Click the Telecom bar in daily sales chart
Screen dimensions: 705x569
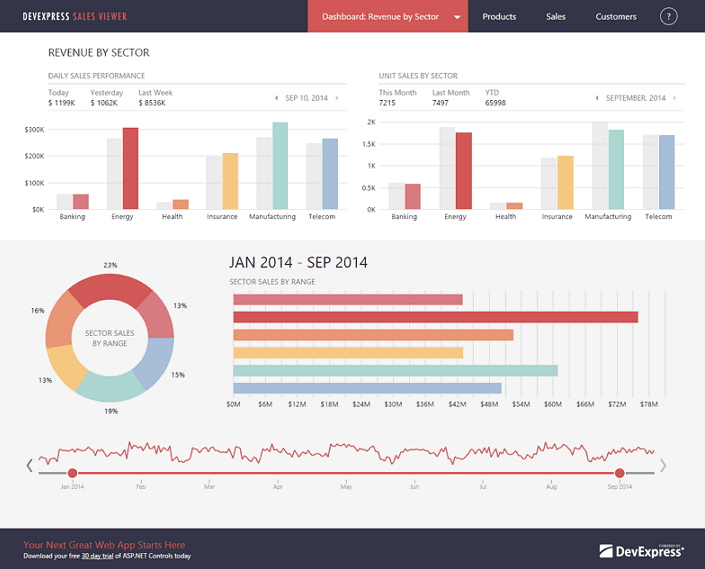click(x=330, y=174)
